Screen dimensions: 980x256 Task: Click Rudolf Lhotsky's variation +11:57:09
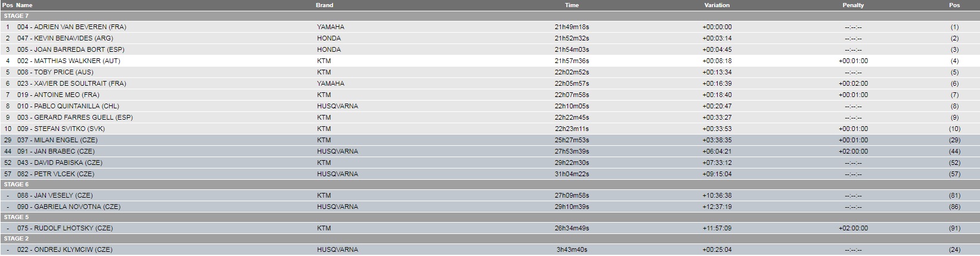(717, 229)
